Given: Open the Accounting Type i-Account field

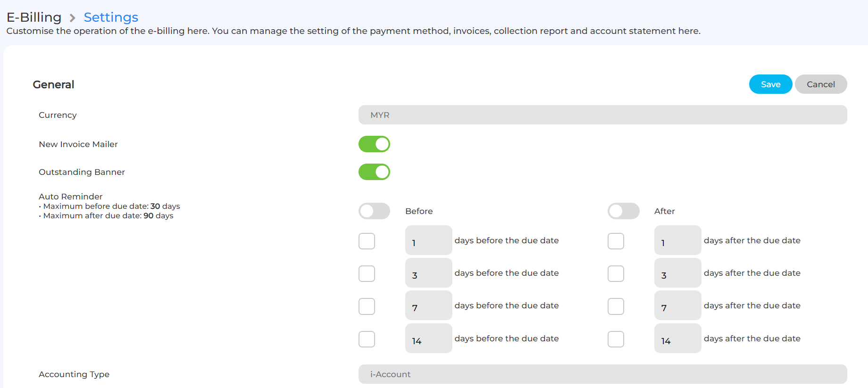Looking at the screenshot, I should coord(602,374).
